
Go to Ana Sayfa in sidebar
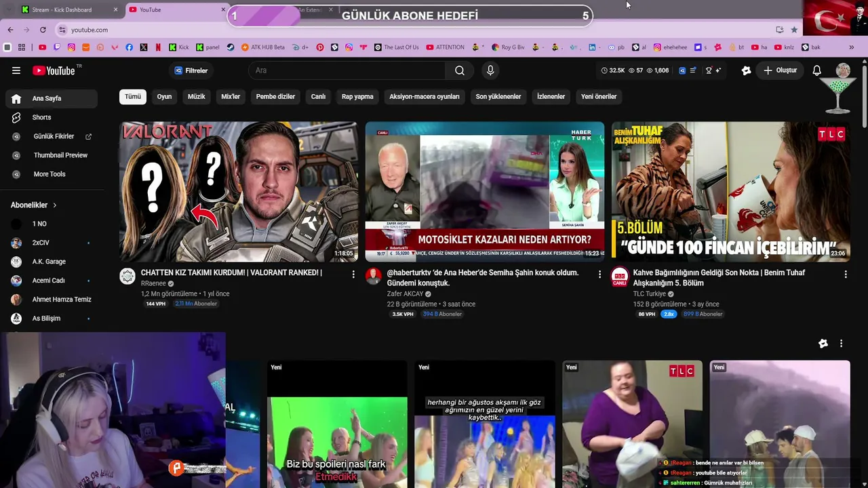tap(52, 99)
